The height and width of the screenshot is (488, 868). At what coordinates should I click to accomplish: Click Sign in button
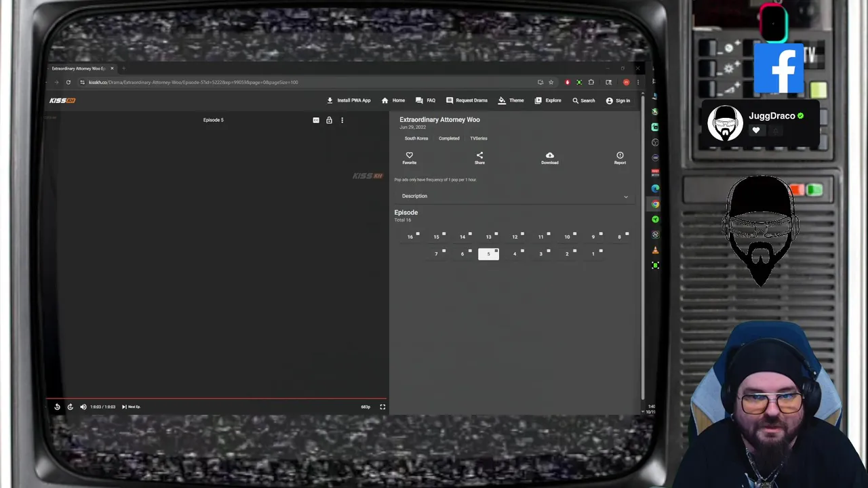pos(618,100)
